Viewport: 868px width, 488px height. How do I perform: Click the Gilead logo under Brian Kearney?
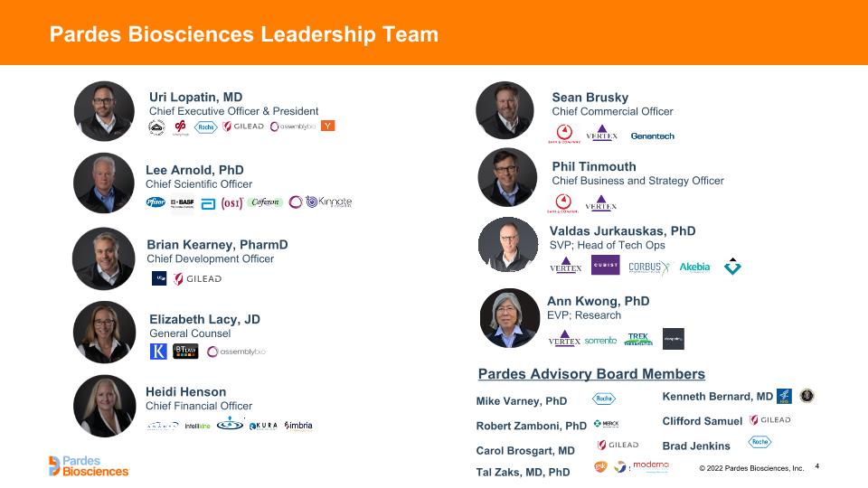point(198,279)
